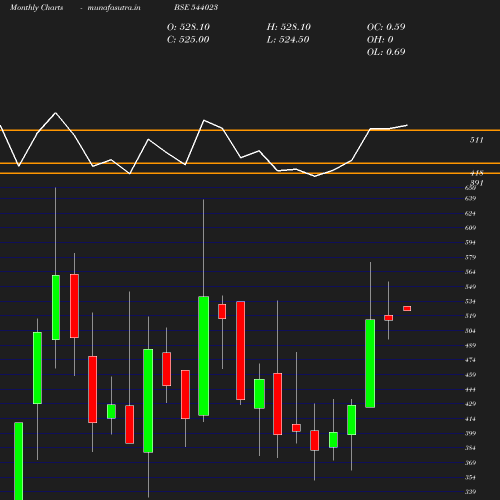Click the price axis label '594'

coord(470,242)
